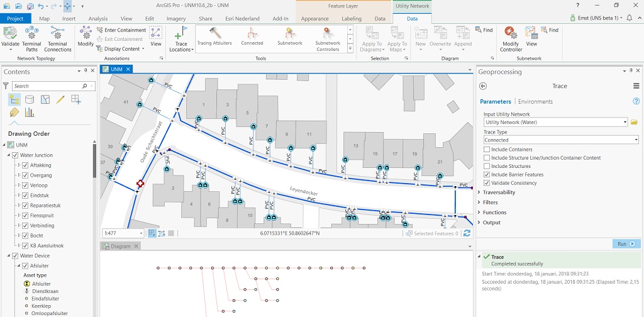Switch Contents to List By Selection
Screen dimensions: 644x317
tap(45, 99)
